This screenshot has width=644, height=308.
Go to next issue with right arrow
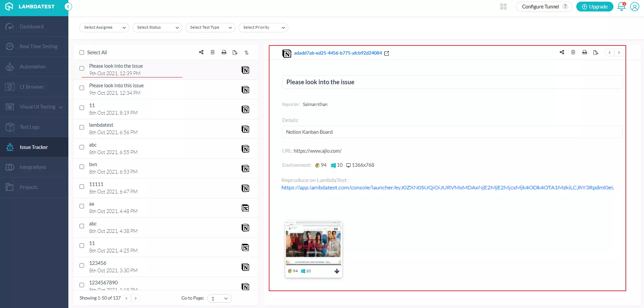(x=619, y=53)
